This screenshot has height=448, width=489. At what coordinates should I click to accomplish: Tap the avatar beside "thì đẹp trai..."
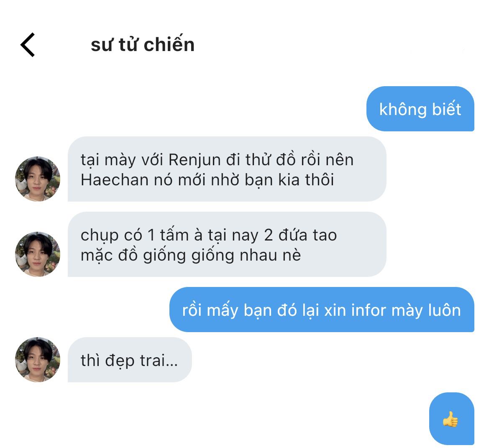(x=38, y=360)
